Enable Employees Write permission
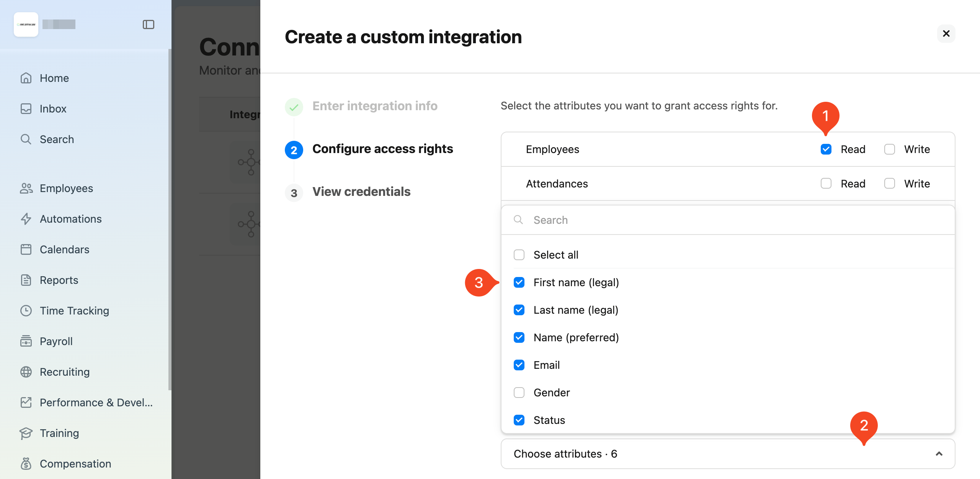980x479 pixels. pyautogui.click(x=890, y=149)
